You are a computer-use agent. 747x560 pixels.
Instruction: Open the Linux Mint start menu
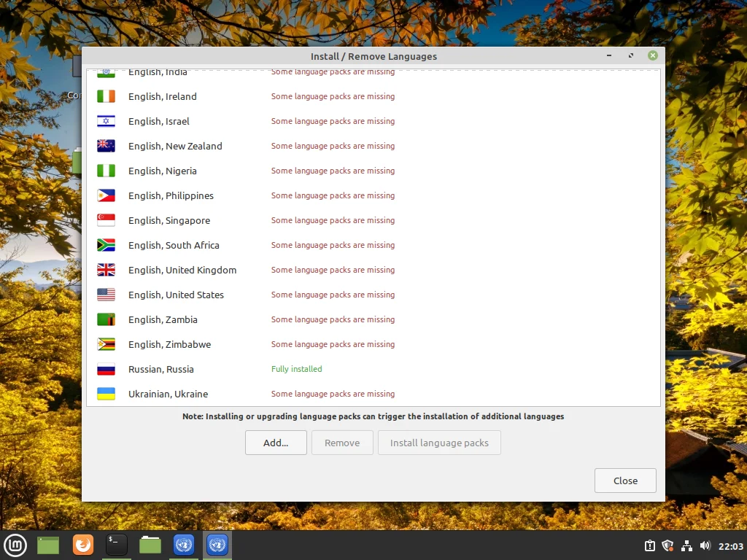[x=15, y=545]
